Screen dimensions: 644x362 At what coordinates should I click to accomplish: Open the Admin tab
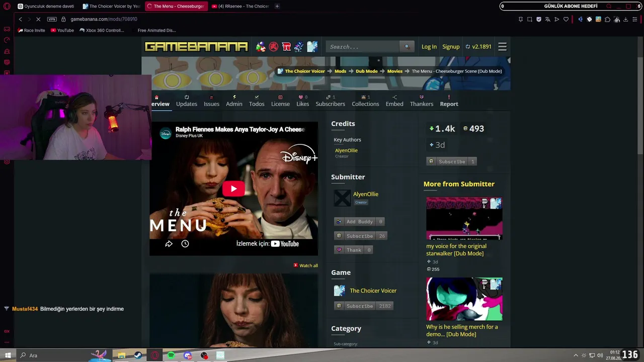click(234, 101)
